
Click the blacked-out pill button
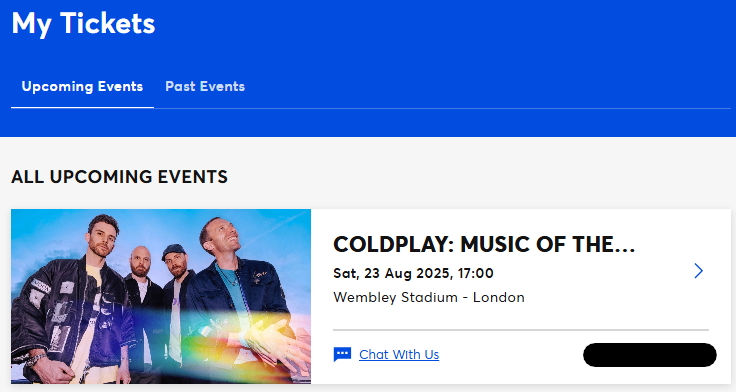coord(650,355)
